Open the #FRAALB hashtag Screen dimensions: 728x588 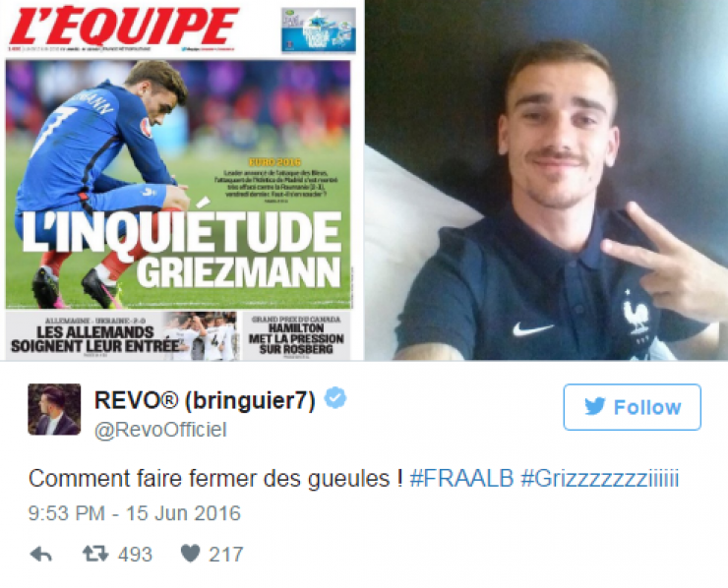[461, 479]
